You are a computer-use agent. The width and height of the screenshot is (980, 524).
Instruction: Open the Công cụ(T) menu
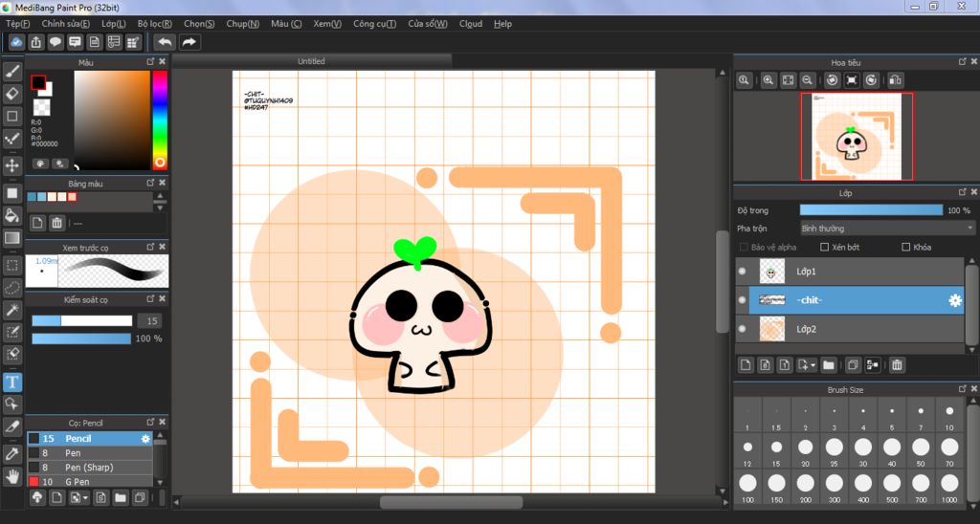click(x=374, y=24)
